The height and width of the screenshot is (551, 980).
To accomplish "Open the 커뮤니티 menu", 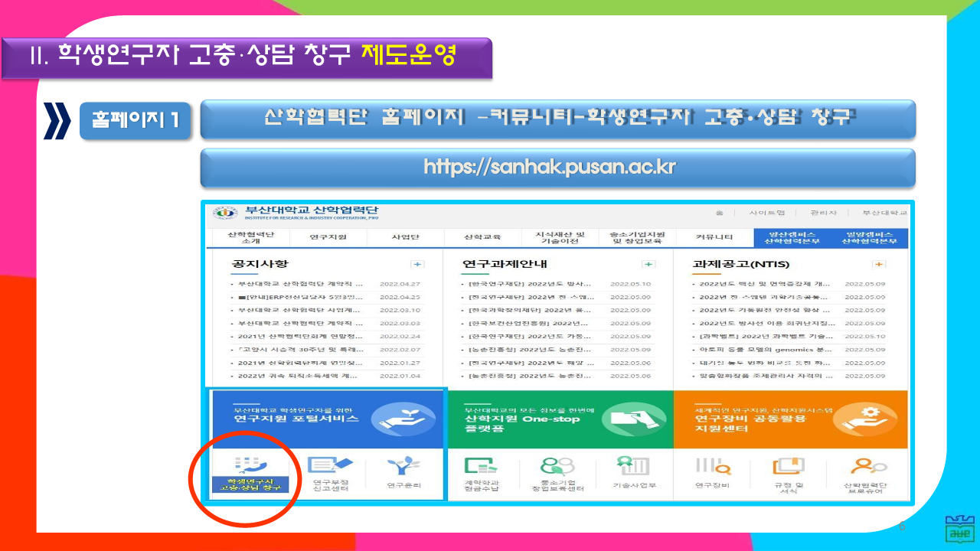I will coord(714,237).
